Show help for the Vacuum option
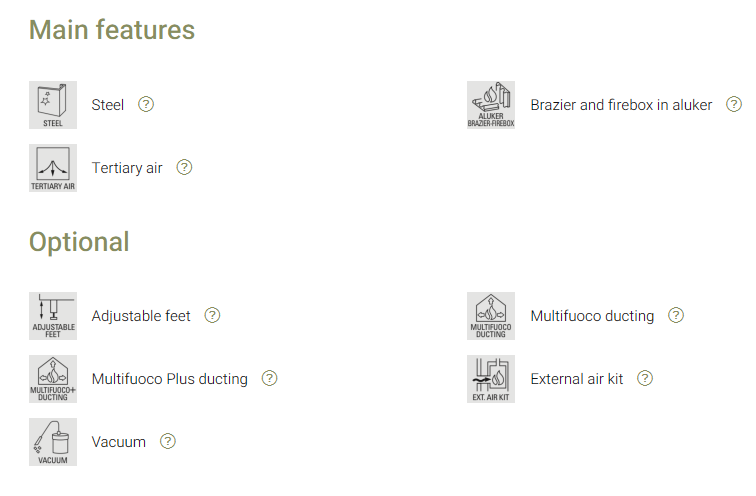Screen dimensions: 756x496 click(x=168, y=441)
